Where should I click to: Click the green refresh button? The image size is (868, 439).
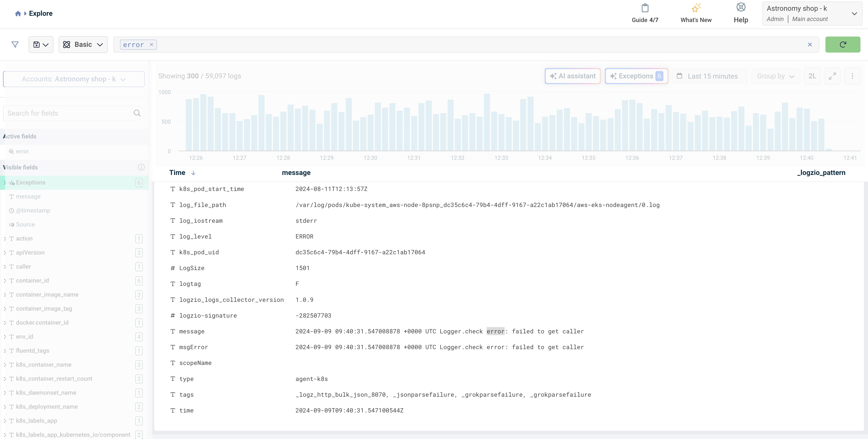842,45
